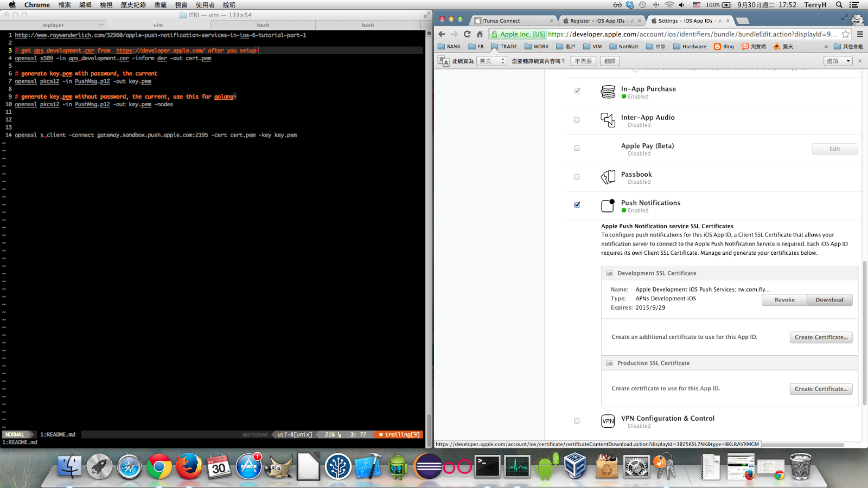The width and height of the screenshot is (868, 488).
Task: Click the Wi-Fi status icon
Action: click(669, 5)
